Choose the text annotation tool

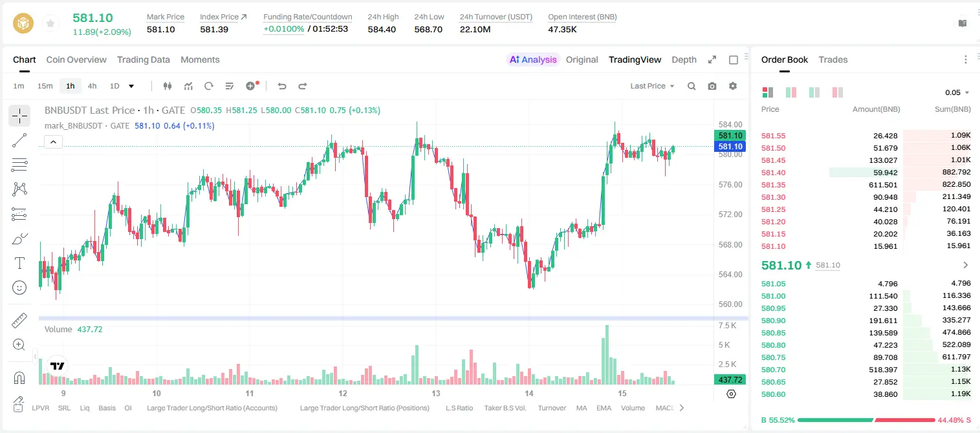[x=19, y=263]
